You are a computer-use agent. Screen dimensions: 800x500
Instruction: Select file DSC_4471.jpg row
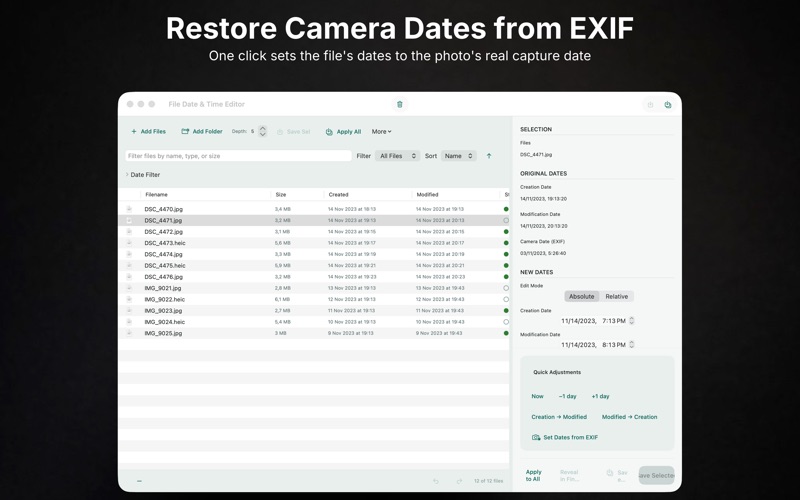tap(314, 220)
